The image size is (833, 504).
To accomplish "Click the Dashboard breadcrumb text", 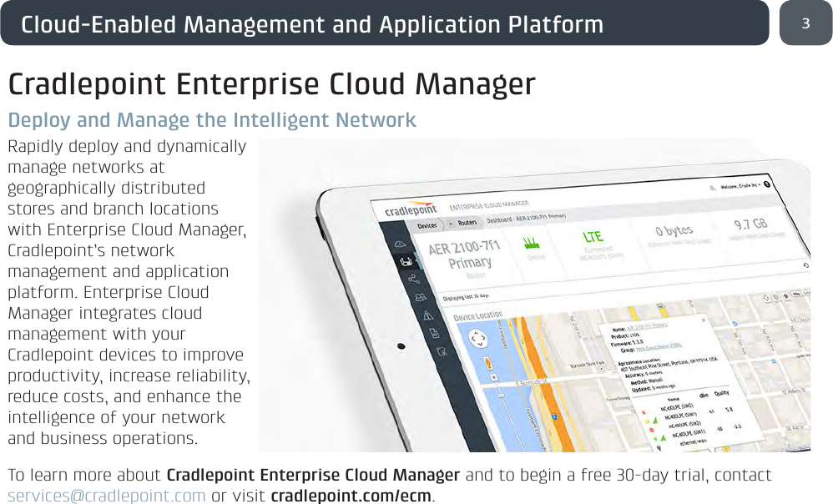I will coord(499,219).
